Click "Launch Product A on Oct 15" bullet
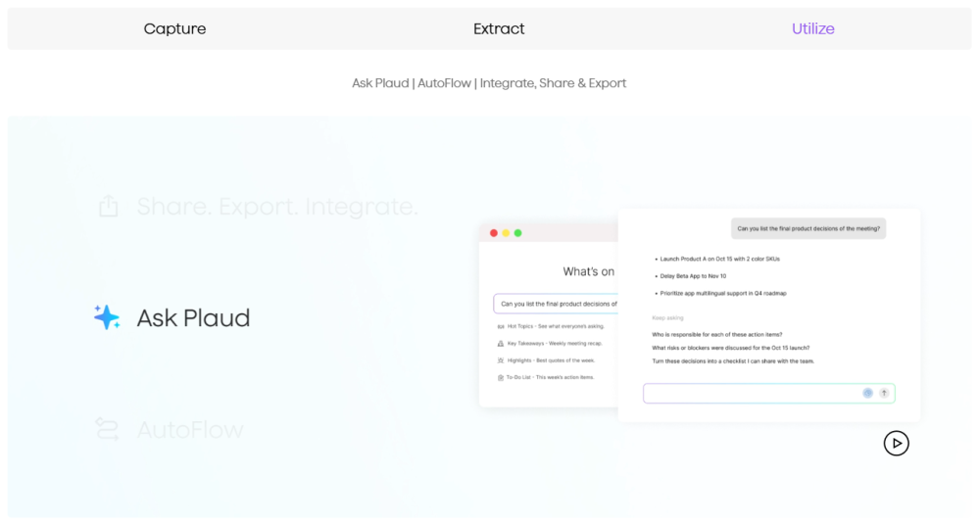This screenshot has width=980, height=526. point(719,259)
